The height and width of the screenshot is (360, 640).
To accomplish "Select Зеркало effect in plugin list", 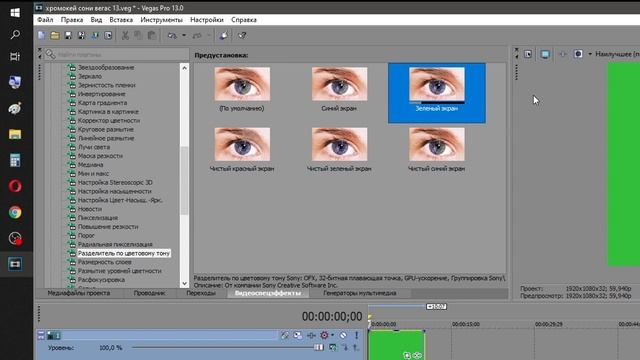I will 90,76.
